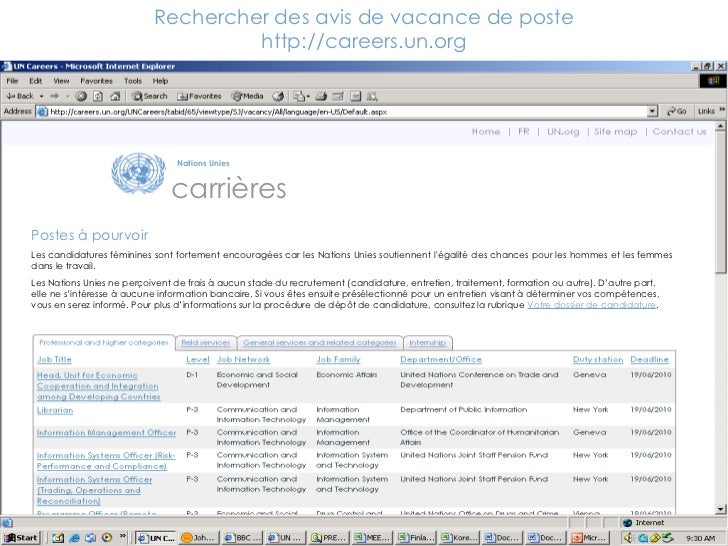Viewport: 728px width, 546px height.
Task: Switch to the Finla... taskbar window
Action: pyautogui.click(x=415, y=538)
